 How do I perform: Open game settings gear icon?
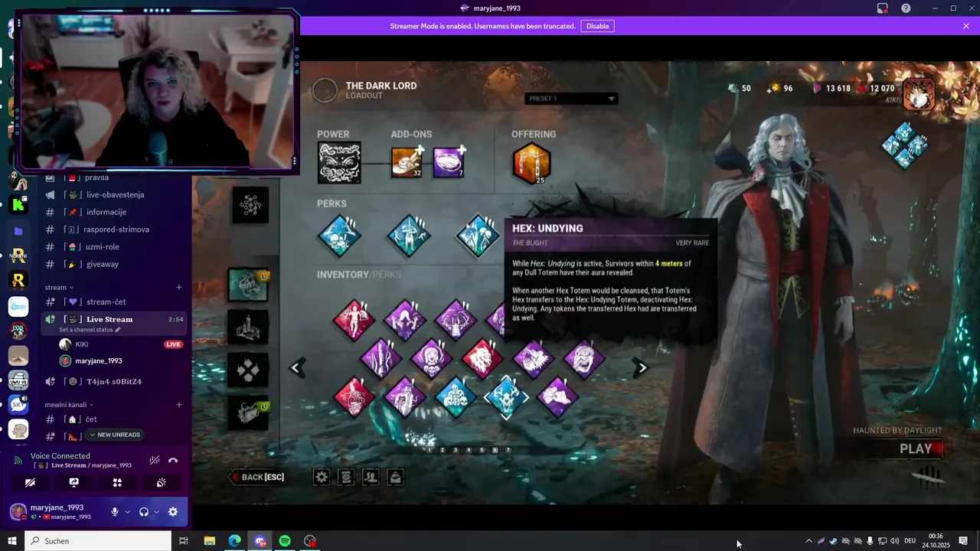pyautogui.click(x=322, y=478)
